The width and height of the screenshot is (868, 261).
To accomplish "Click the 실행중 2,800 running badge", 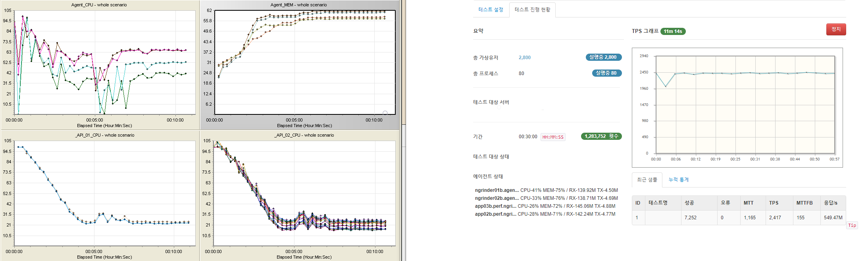I will click(603, 57).
